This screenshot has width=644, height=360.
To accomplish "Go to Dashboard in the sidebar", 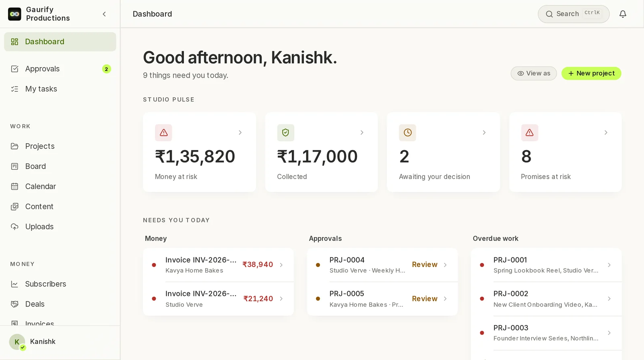I will click(x=60, y=42).
